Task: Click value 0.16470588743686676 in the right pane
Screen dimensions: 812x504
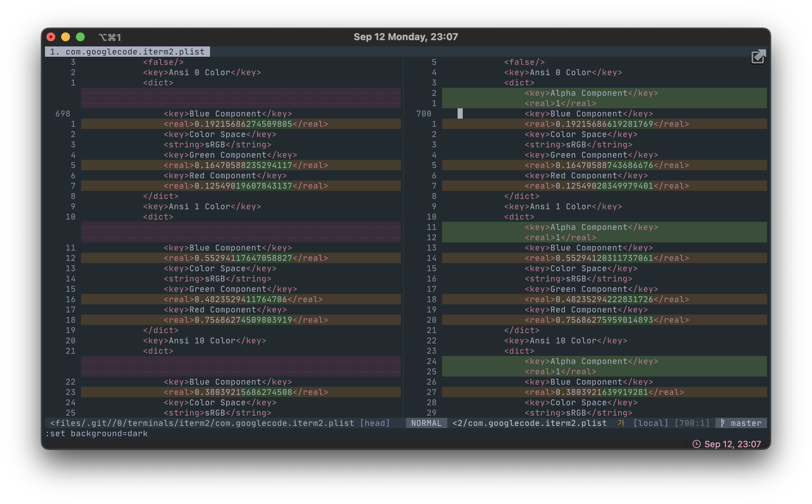Action: 604,165
